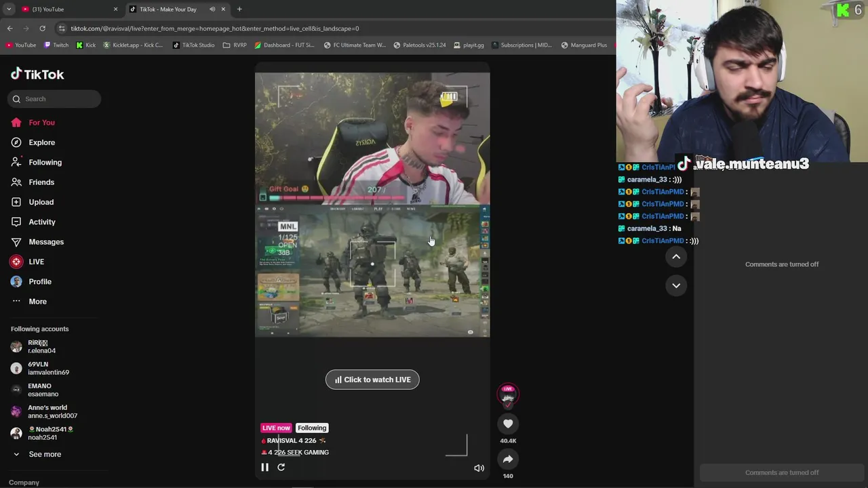The height and width of the screenshot is (488, 868).
Task: Click RAVISVAL 4 226 stream title
Action: (293, 441)
